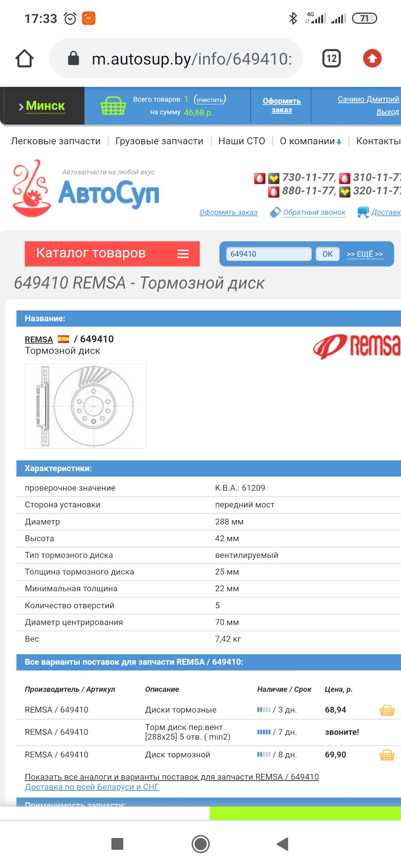Tap the phone number 730-11-77
Screen dimensions: 401x868
click(x=308, y=177)
